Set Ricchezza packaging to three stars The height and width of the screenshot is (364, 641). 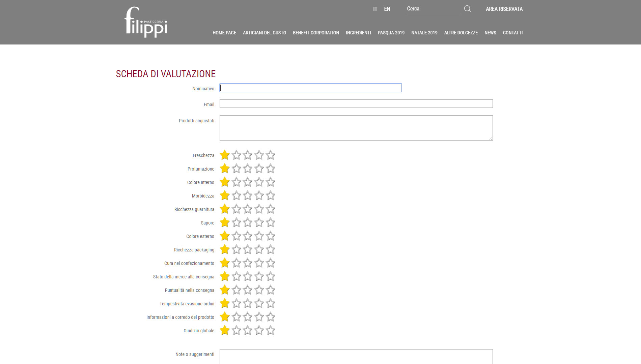coord(248,249)
